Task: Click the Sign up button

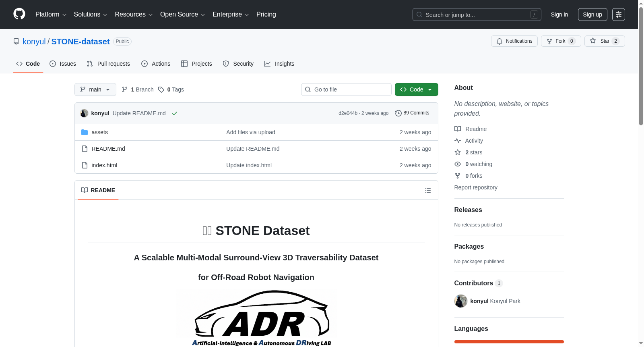Action: (592, 15)
